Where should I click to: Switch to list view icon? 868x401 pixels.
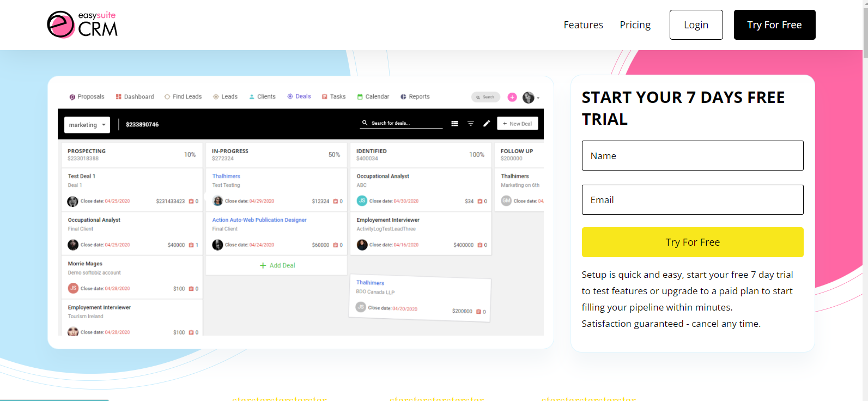(455, 124)
